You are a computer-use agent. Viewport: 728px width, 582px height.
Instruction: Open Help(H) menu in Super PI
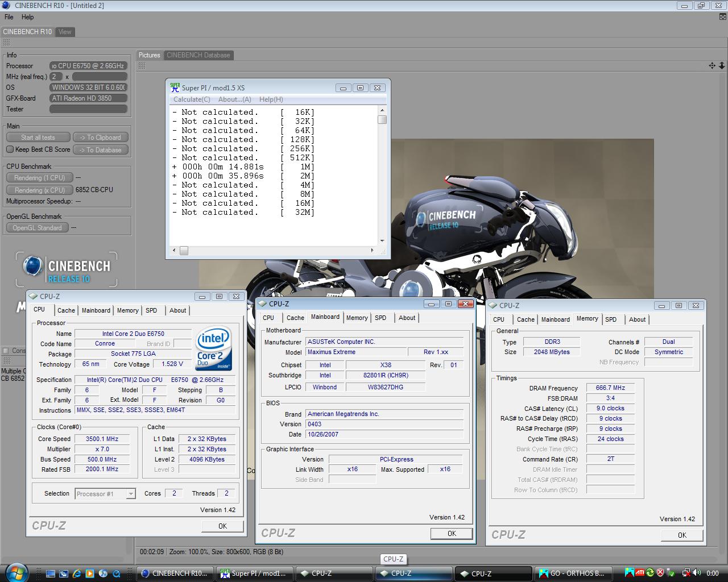click(271, 99)
